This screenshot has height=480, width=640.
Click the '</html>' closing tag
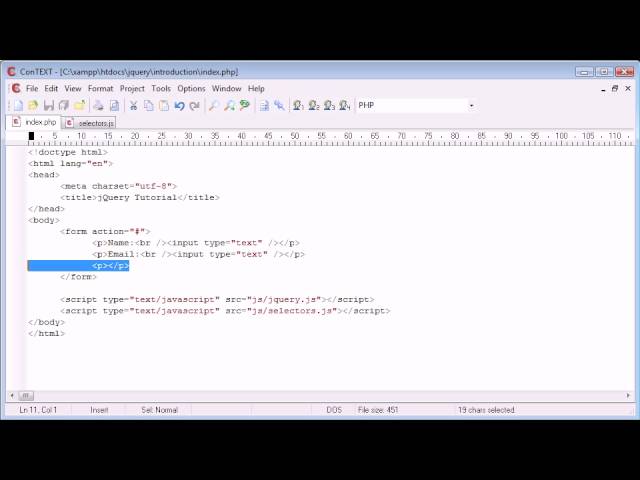coord(46,333)
